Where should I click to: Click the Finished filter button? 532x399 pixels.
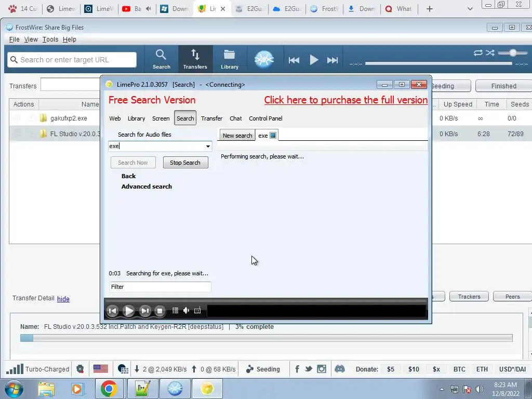pos(503,86)
